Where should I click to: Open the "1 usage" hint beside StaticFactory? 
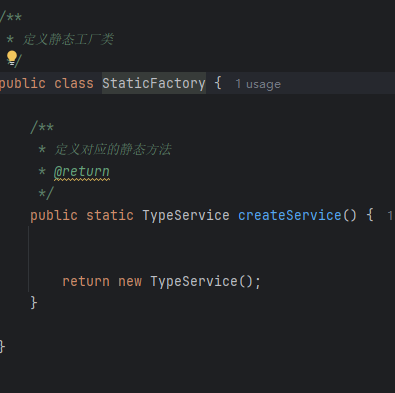click(258, 84)
